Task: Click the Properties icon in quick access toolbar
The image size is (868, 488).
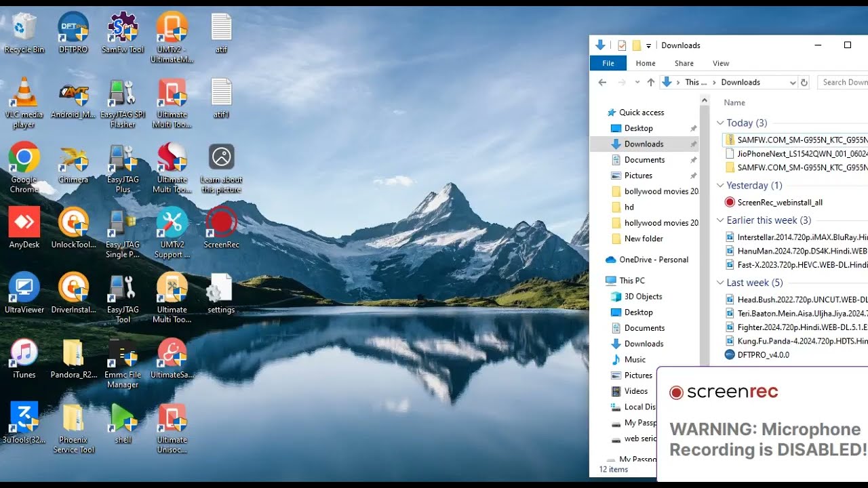Action: point(622,45)
